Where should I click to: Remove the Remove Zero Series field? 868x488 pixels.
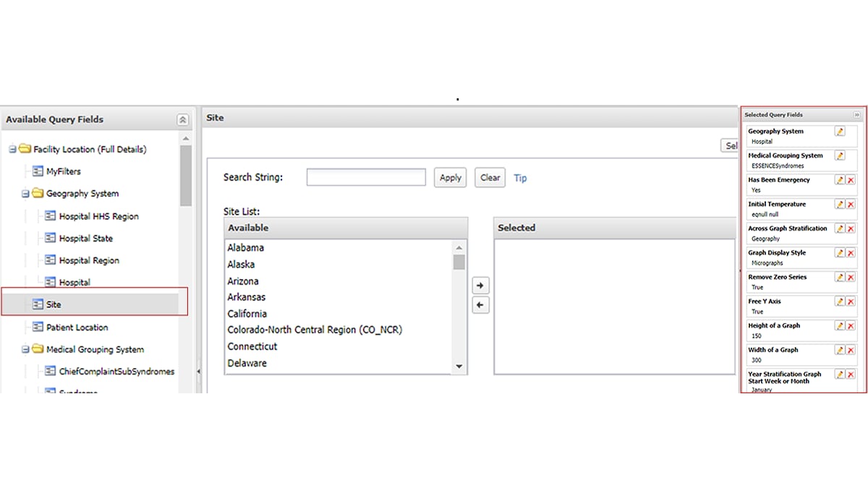pos(851,277)
